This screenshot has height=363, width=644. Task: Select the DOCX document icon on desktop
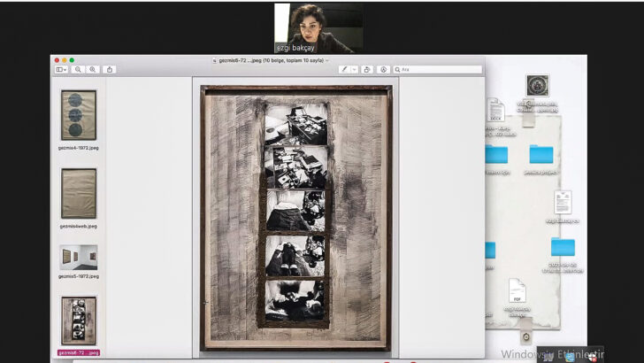coord(495,110)
